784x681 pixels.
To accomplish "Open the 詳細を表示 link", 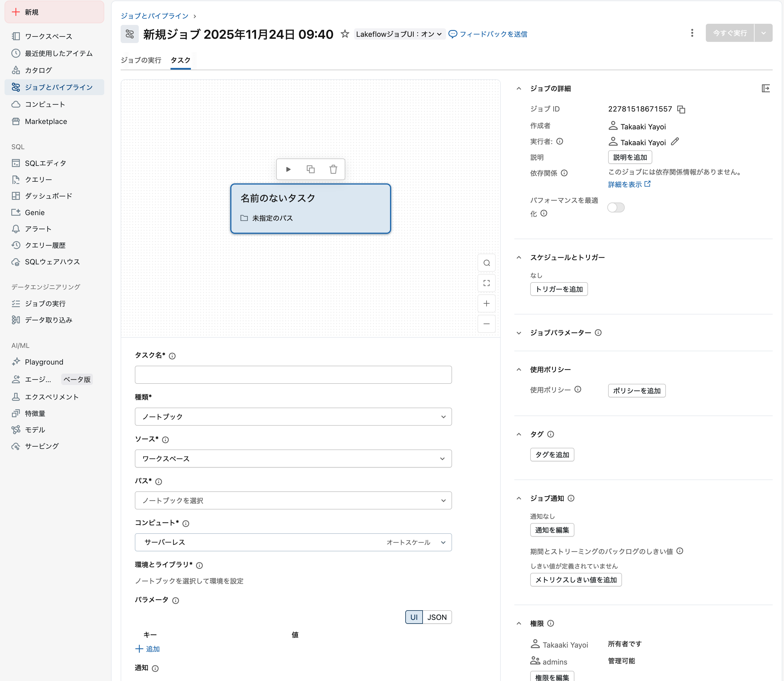I will coord(625,184).
